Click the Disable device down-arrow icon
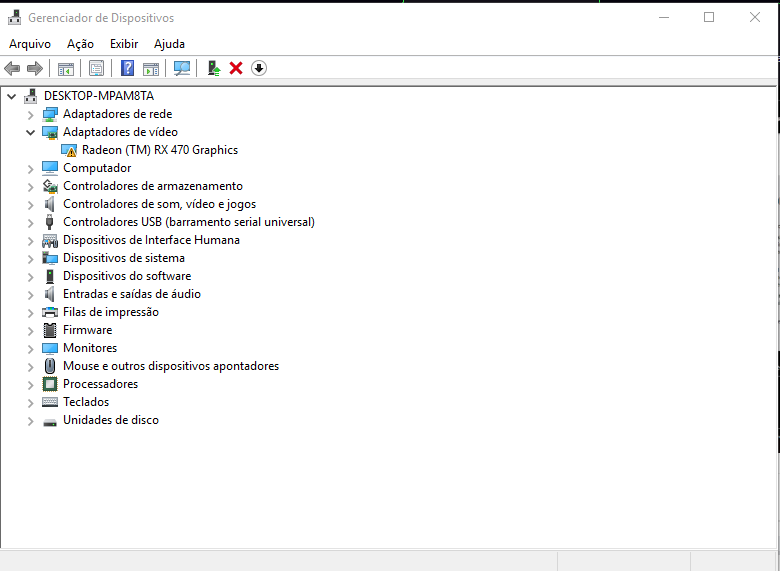Image resolution: width=780 pixels, height=571 pixels. click(259, 68)
